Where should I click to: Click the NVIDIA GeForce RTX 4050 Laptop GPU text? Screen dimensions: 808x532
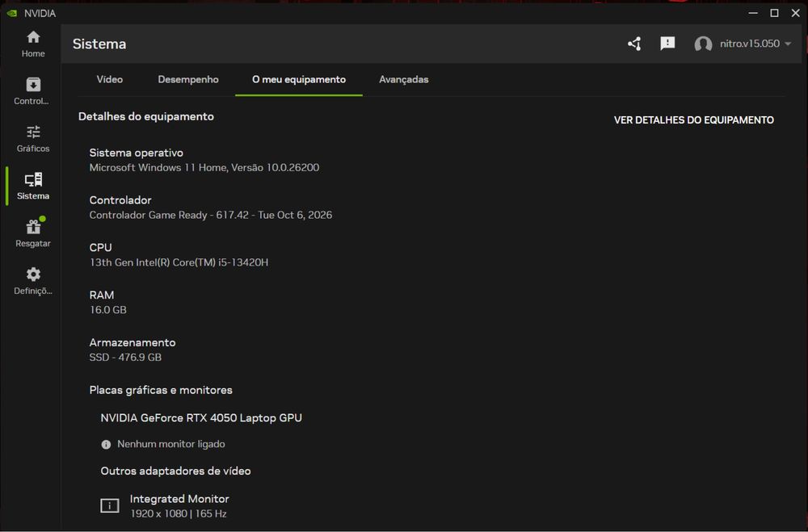201,417
